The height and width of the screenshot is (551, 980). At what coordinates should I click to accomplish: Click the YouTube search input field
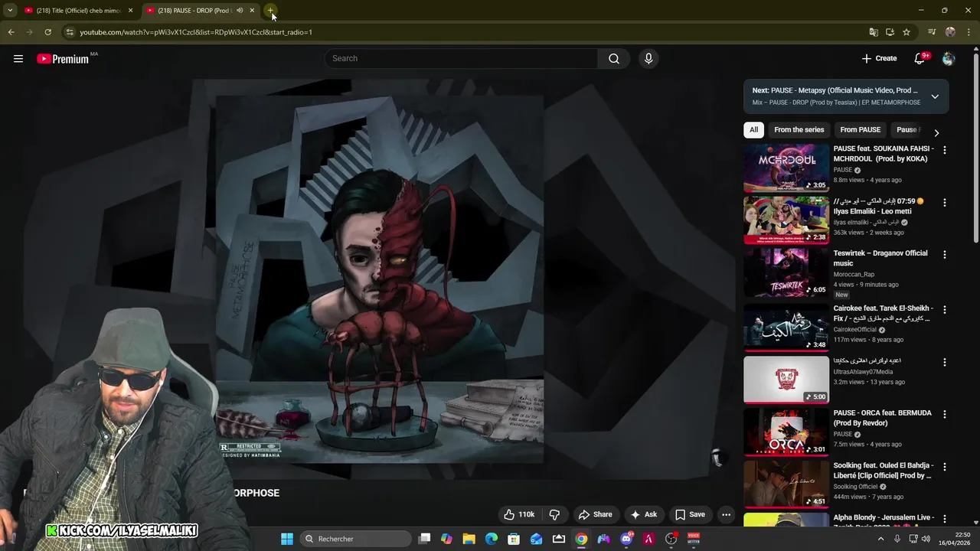[x=462, y=59]
